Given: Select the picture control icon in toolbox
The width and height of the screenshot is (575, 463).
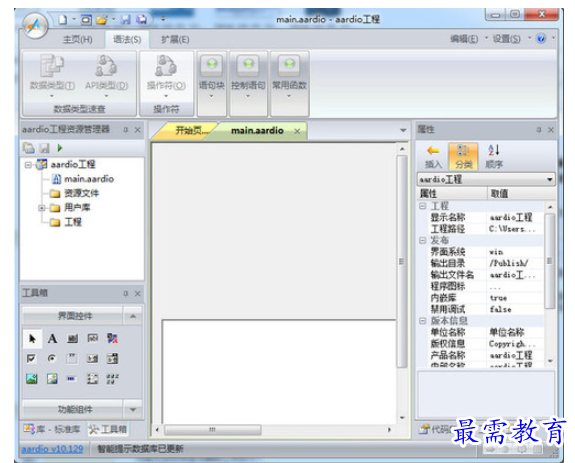Looking at the screenshot, I should coord(32,379).
